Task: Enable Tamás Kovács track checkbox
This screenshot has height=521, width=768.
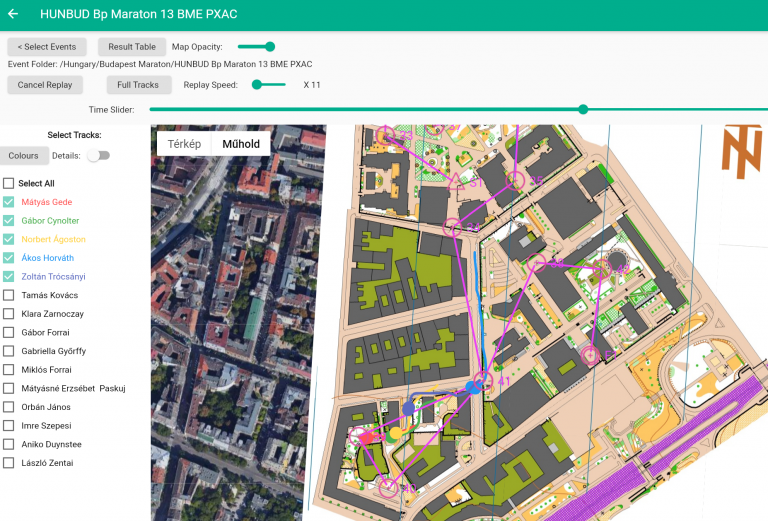Action: pyautogui.click(x=9, y=295)
